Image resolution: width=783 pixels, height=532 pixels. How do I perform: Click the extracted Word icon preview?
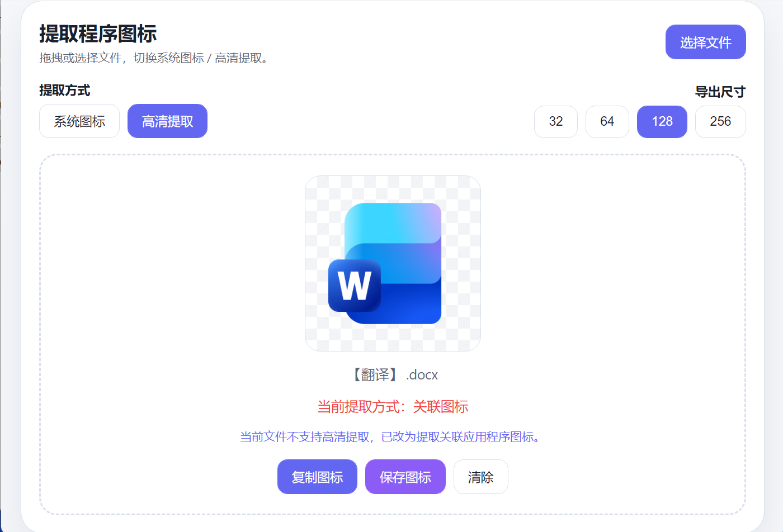[x=393, y=264]
